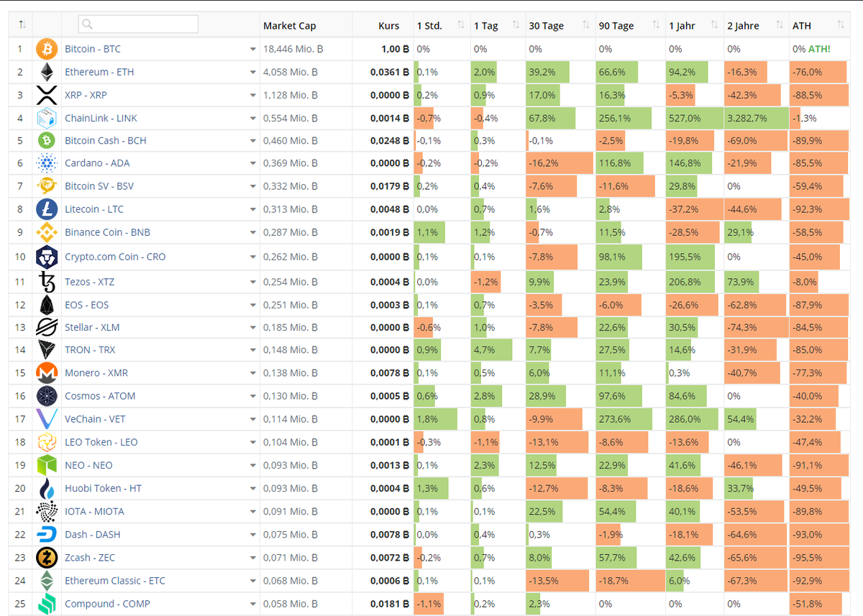Viewport: 863px width, 616px height.
Task: Click the Monero logo icon
Action: 47,373
